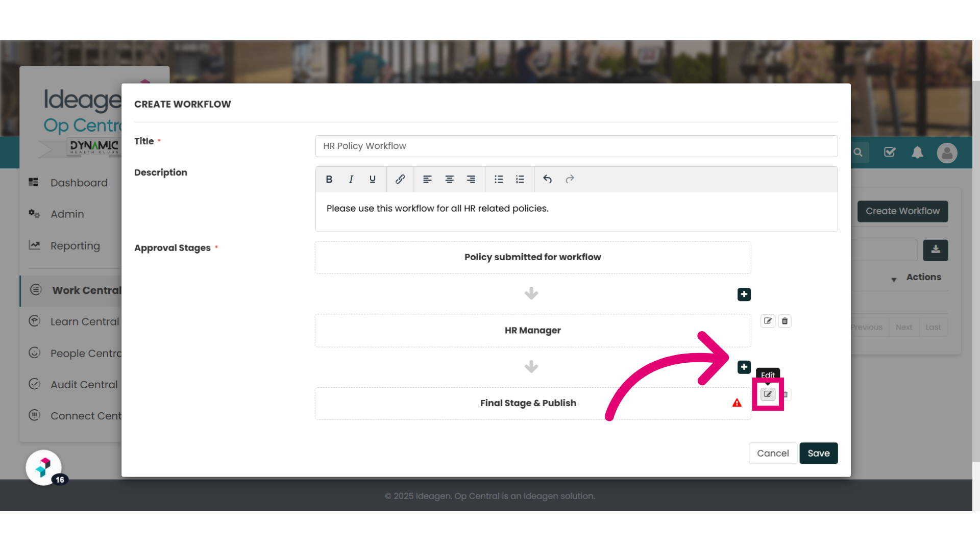Add stage after Policy submitted for workflow
Image resolution: width=980 pixels, height=551 pixels.
point(744,294)
